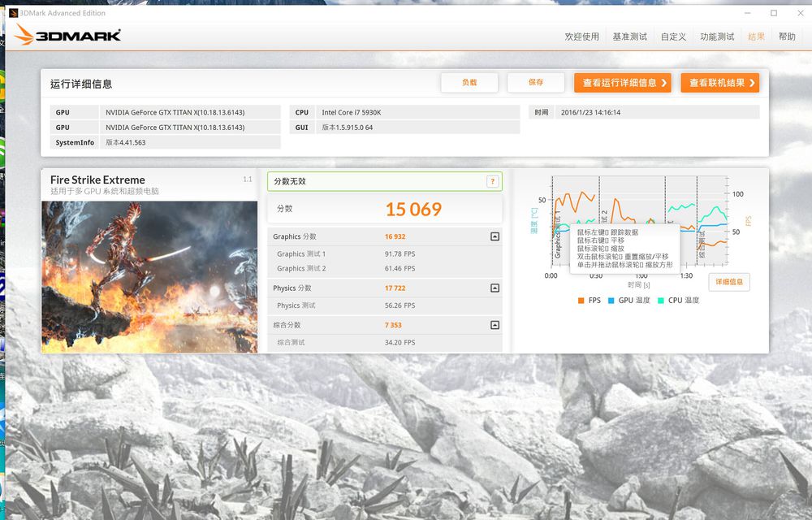The width and height of the screenshot is (812, 520).
Task: Click the 综合测试 value 34.20 FPS
Action: (x=400, y=342)
